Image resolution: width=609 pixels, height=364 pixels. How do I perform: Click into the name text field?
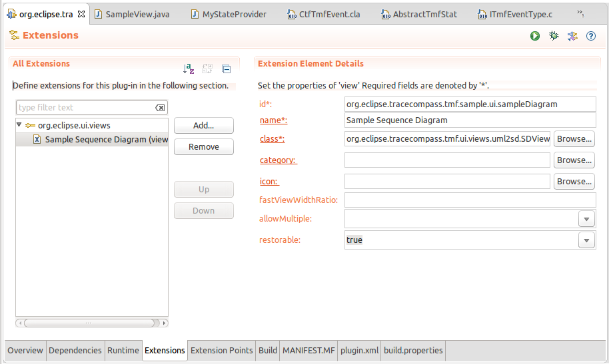[469, 120]
